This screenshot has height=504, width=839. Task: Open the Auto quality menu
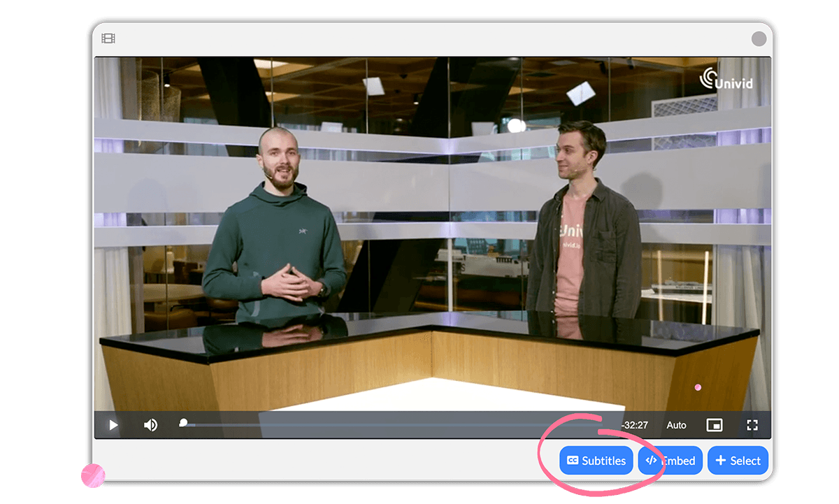click(676, 425)
